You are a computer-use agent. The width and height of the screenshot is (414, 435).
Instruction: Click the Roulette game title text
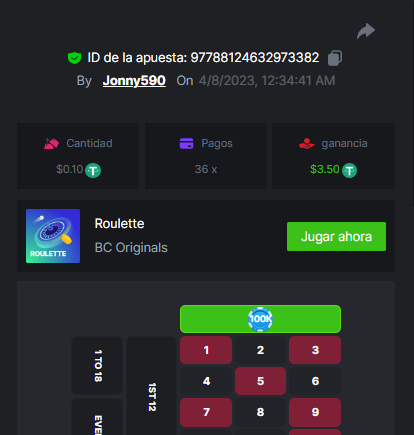[x=119, y=223]
